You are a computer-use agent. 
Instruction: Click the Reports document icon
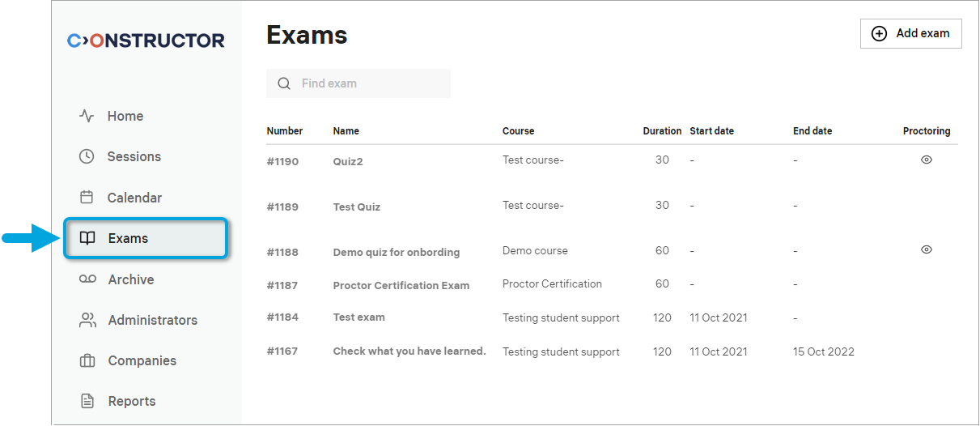click(87, 401)
